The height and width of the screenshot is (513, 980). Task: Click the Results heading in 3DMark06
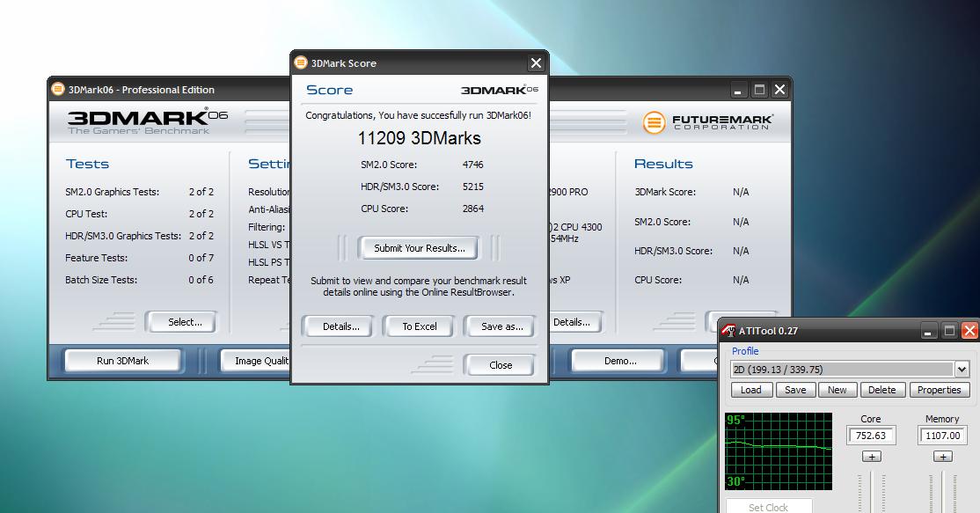(663, 164)
